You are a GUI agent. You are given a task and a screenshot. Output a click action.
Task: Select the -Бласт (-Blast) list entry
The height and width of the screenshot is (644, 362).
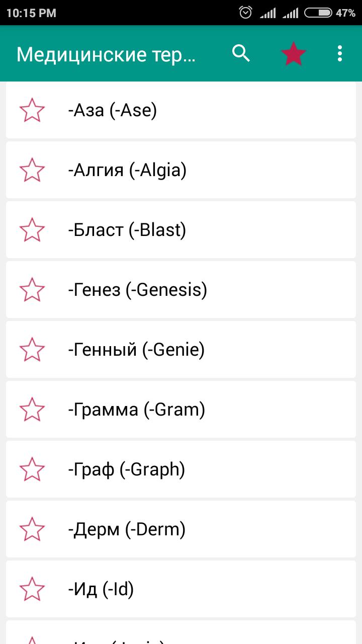[x=201, y=230]
